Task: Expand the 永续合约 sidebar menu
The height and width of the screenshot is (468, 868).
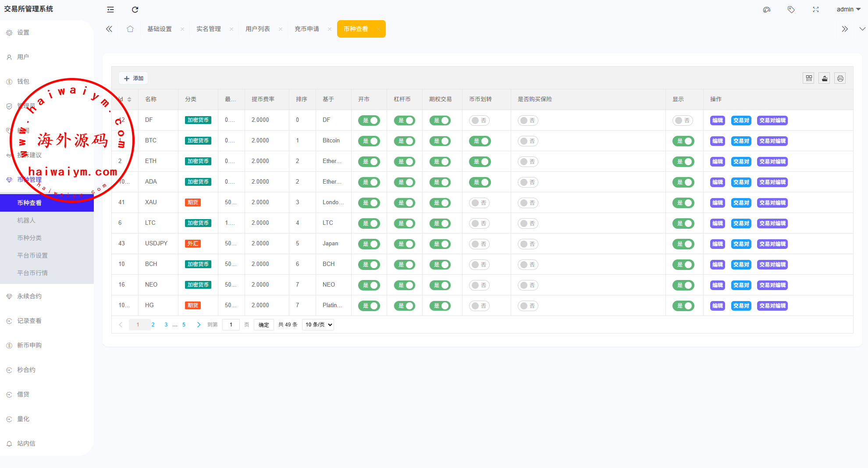Action: coord(29,296)
